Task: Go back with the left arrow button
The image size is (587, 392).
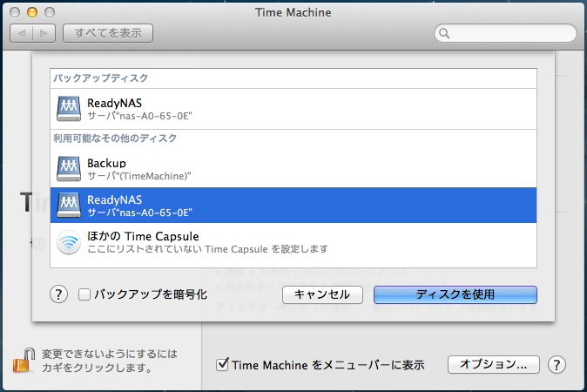Action: click(22, 33)
